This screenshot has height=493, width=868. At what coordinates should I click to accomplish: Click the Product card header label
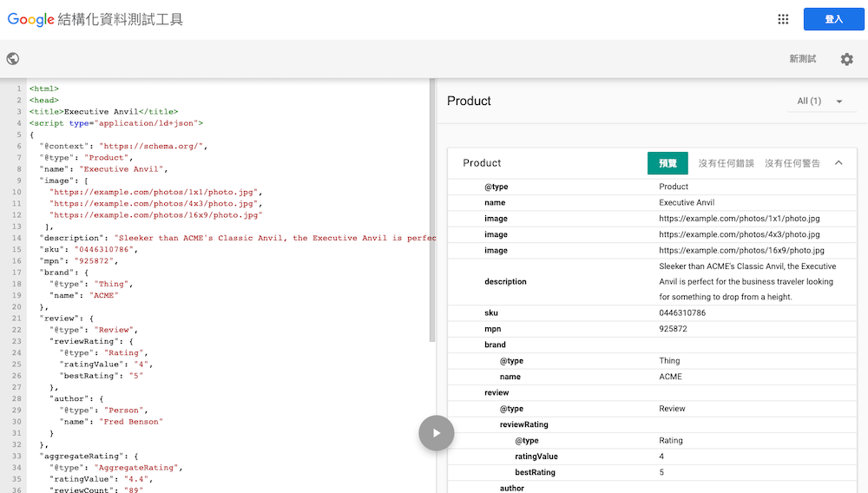(x=482, y=162)
